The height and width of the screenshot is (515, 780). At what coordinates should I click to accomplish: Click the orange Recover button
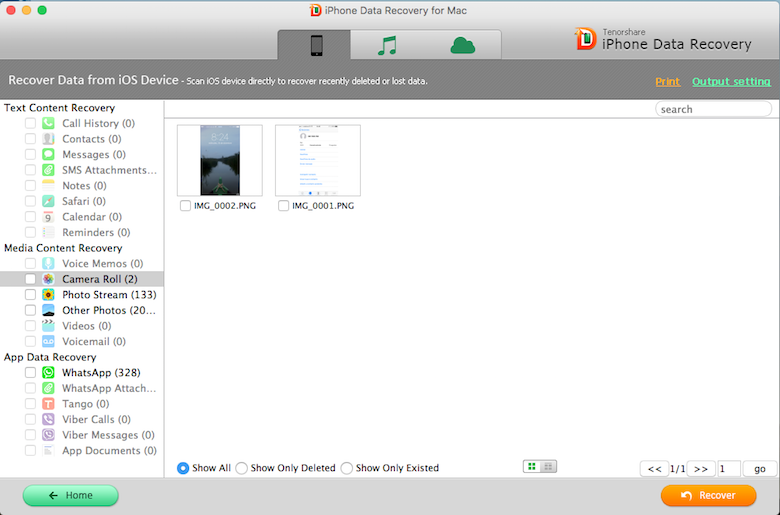(x=708, y=495)
